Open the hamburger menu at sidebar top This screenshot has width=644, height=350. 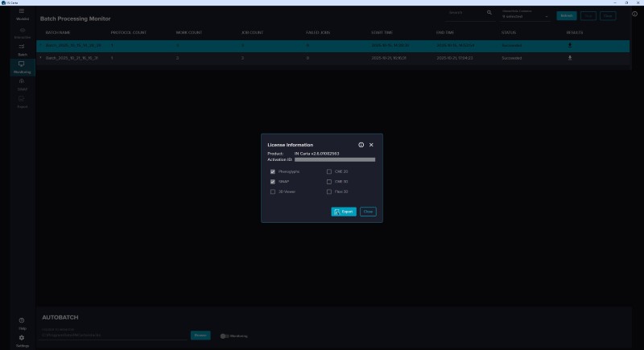(22, 11)
